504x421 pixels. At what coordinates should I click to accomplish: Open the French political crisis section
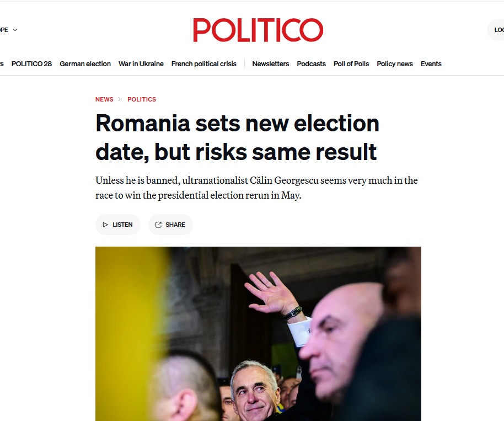[x=203, y=64]
